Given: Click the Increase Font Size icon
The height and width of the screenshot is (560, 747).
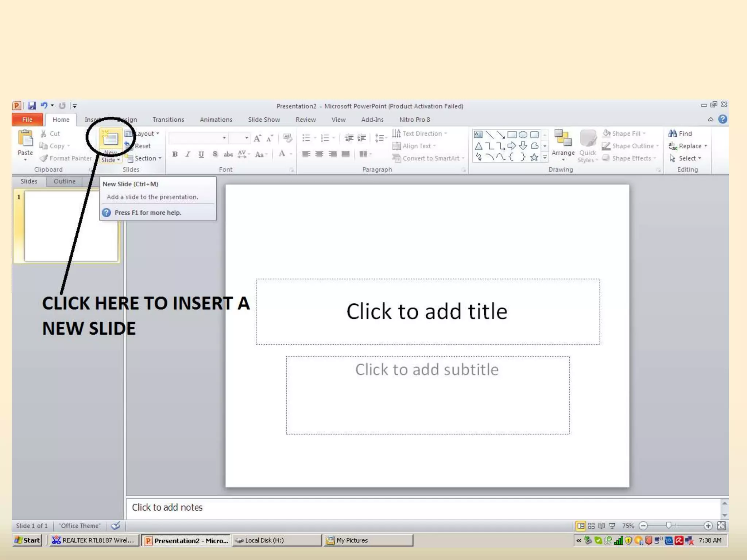Looking at the screenshot, I should (258, 138).
